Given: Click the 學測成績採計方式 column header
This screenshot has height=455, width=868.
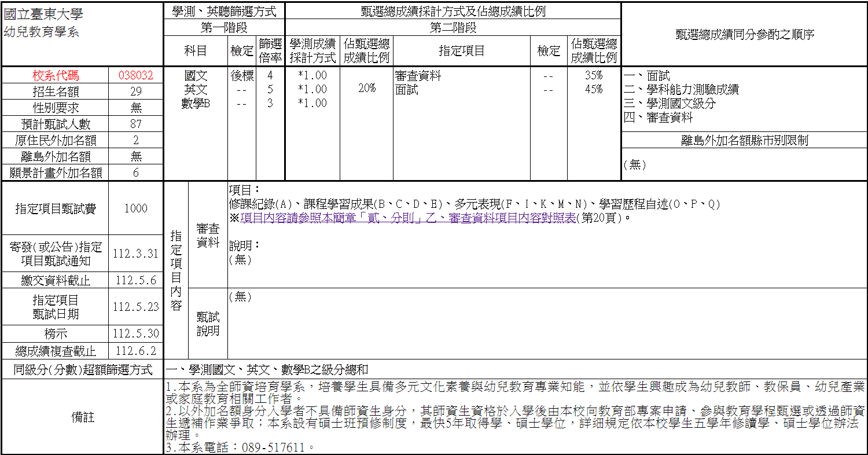Looking at the screenshot, I should [x=312, y=51].
